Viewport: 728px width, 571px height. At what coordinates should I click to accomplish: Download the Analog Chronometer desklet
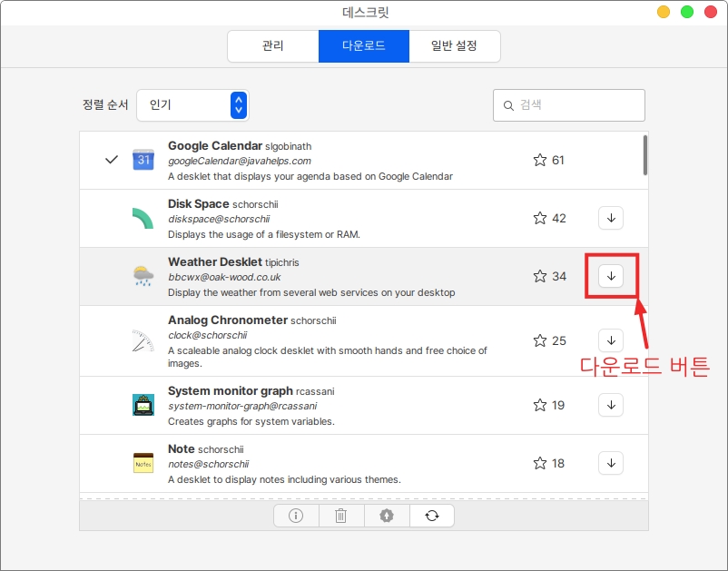point(611,340)
